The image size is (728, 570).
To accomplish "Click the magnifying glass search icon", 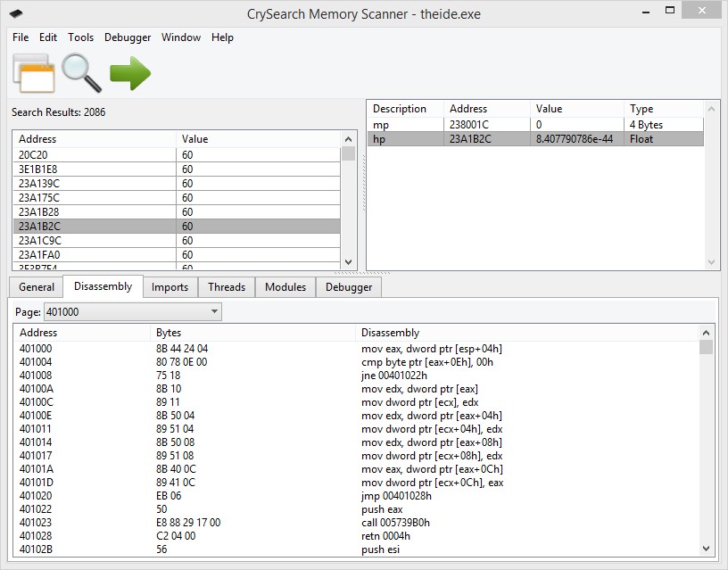I will 81,73.
